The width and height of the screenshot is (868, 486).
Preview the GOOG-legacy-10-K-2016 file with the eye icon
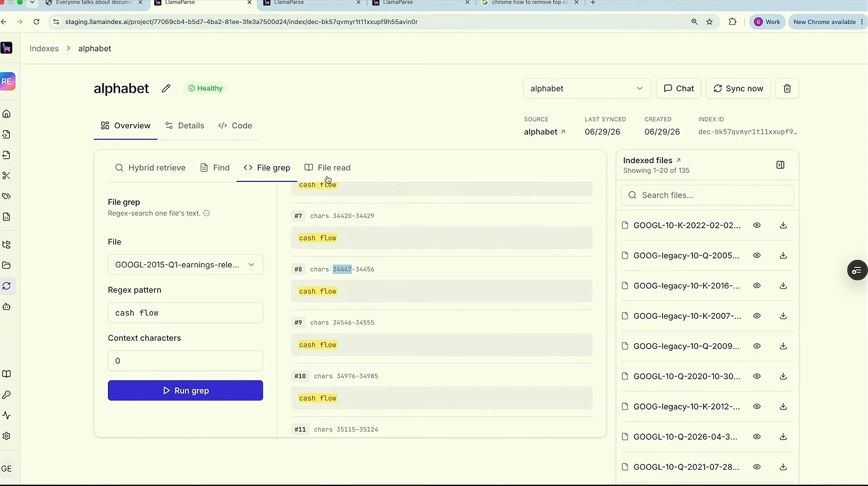(x=757, y=285)
